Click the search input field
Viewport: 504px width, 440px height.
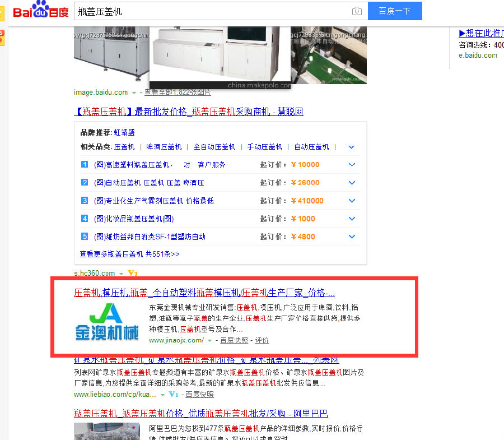(x=213, y=11)
